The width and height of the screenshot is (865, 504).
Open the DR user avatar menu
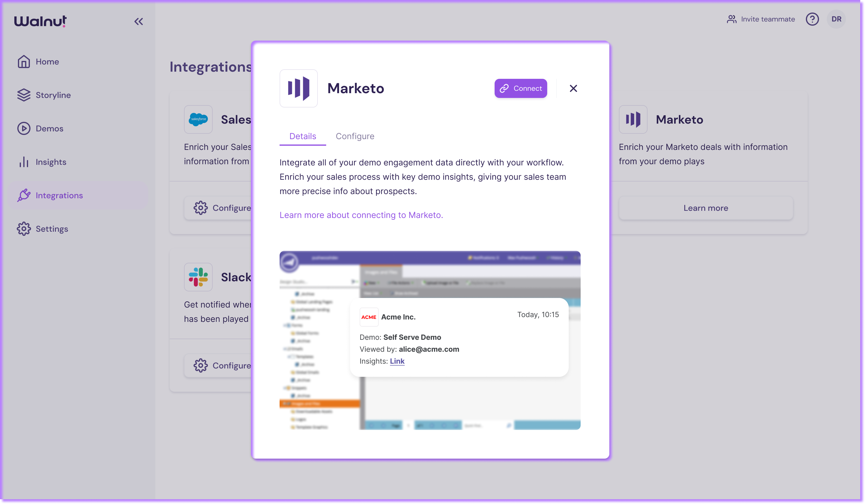(836, 19)
